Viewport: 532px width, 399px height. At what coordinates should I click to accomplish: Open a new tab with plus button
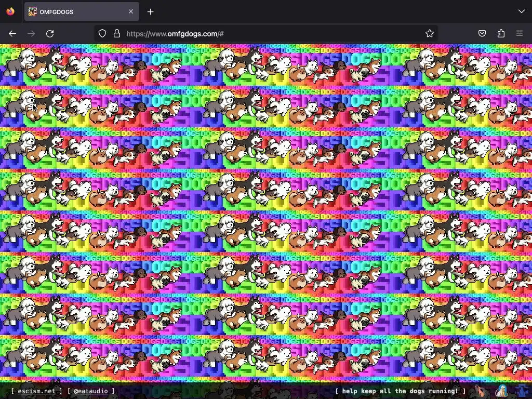pos(150,12)
